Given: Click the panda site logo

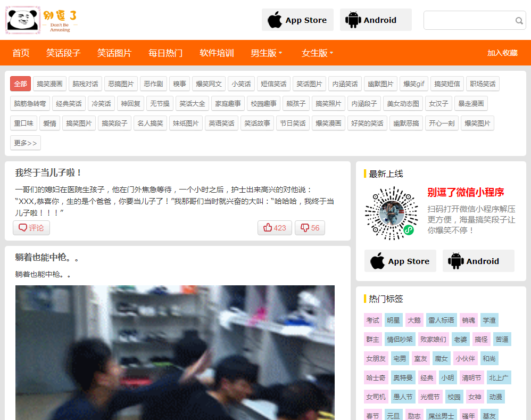Looking at the screenshot, I should (43, 20).
